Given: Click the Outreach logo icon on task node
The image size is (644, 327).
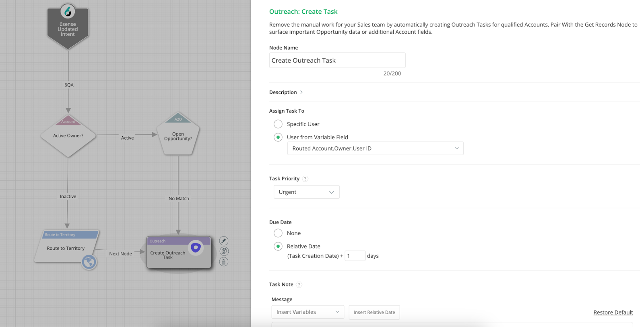Looking at the screenshot, I should tap(196, 247).
